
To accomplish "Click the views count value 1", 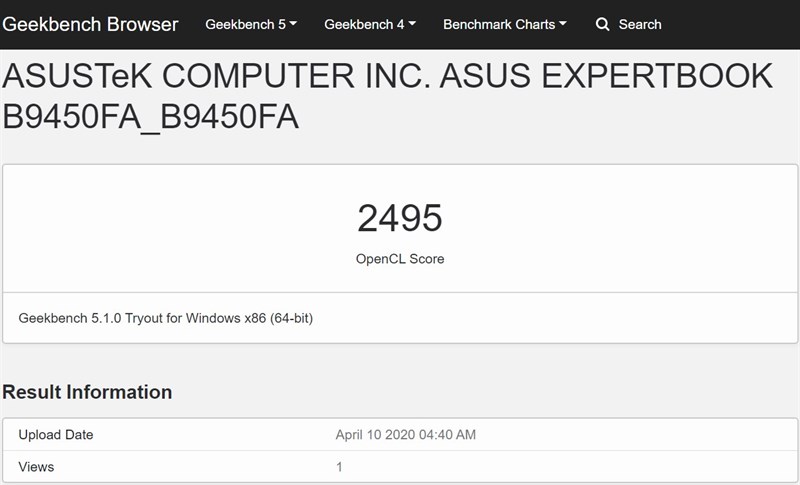I will click(x=339, y=467).
